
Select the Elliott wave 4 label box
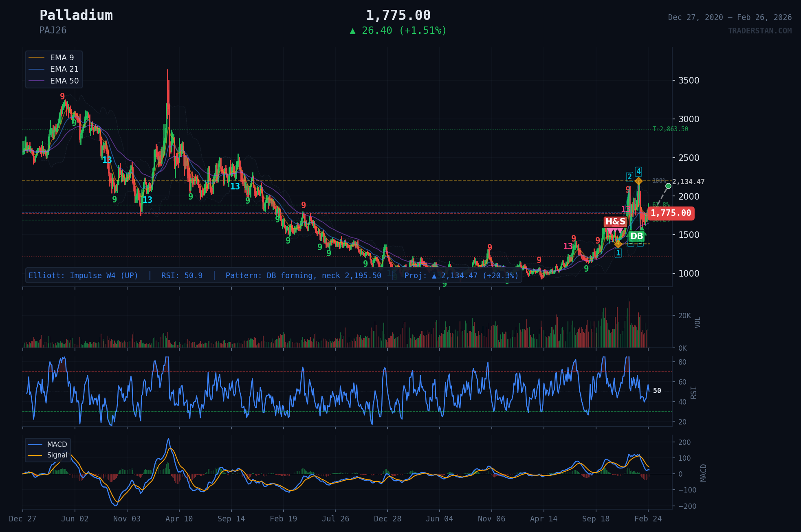(x=638, y=171)
